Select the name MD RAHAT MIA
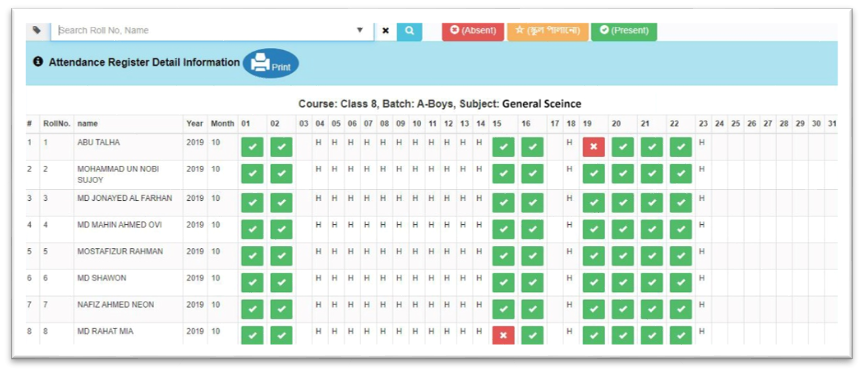Image resolution: width=863 pixels, height=373 pixels. pos(105,331)
